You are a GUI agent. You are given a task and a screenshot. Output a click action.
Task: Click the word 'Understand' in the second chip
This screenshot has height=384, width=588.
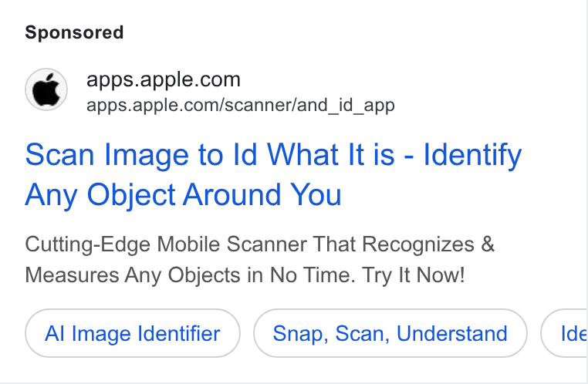[x=452, y=333]
